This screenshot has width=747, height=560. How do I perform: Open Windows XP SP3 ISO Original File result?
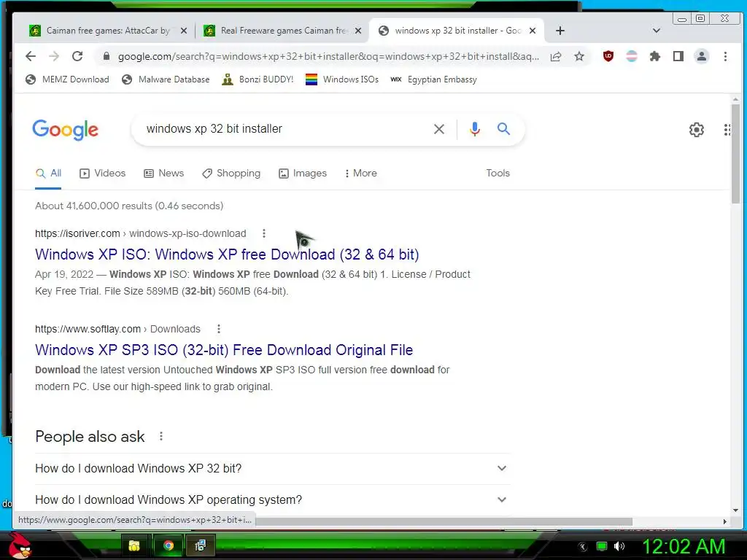[x=224, y=350]
